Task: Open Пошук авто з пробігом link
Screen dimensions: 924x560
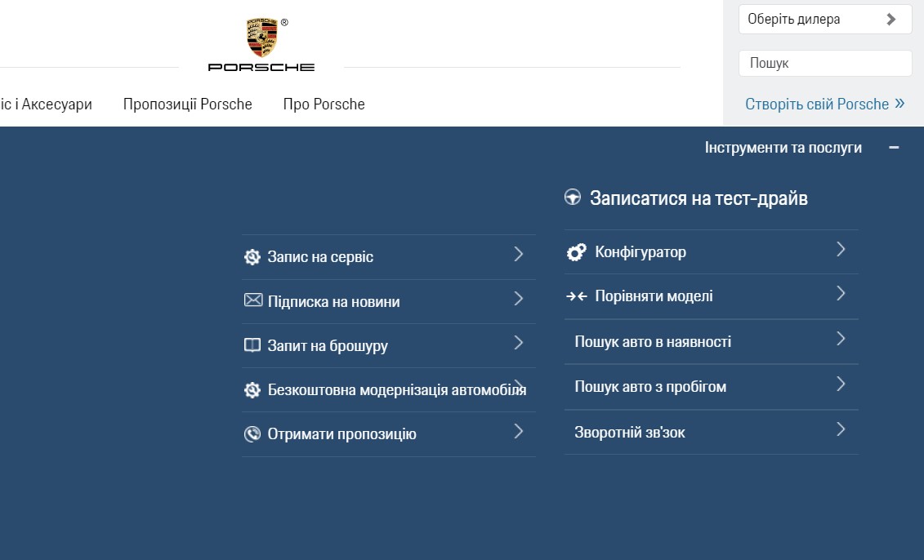Action: 712,387
